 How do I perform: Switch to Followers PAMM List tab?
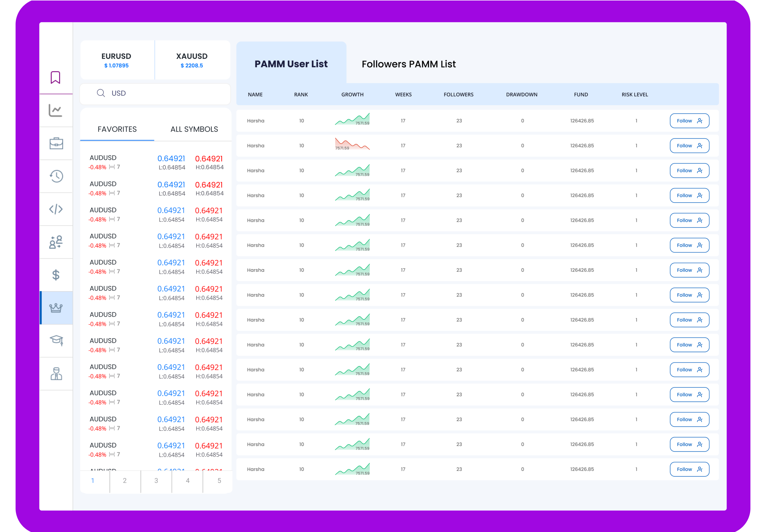coord(409,64)
